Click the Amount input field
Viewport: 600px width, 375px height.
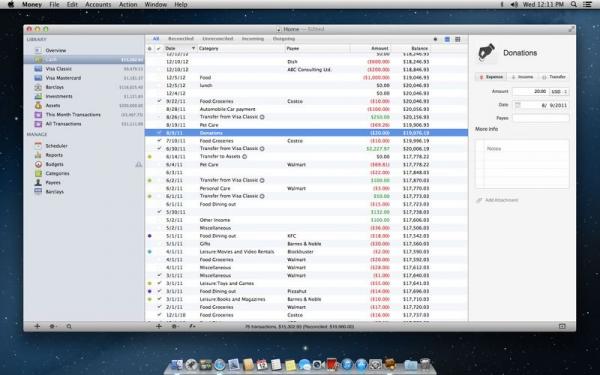pyautogui.click(x=530, y=92)
